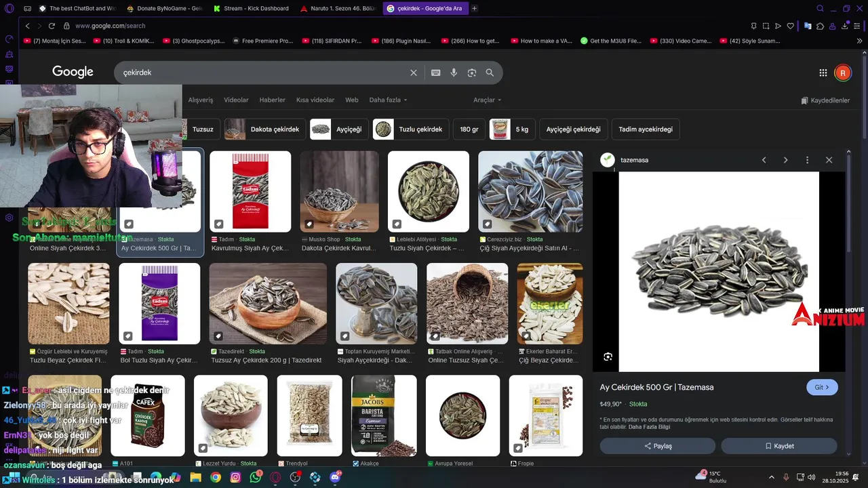The height and width of the screenshot is (488, 868).
Task: Open Daha Fazla Bilgi link
Action: [x=649, y=427]
